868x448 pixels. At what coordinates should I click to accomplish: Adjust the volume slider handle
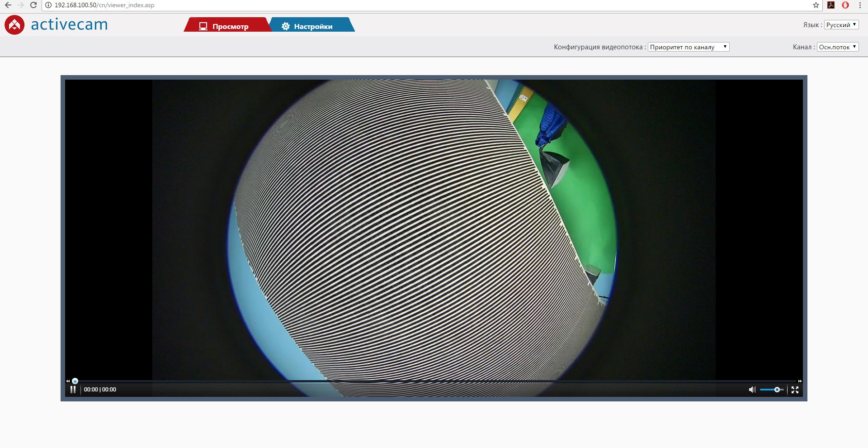(777, 390)
